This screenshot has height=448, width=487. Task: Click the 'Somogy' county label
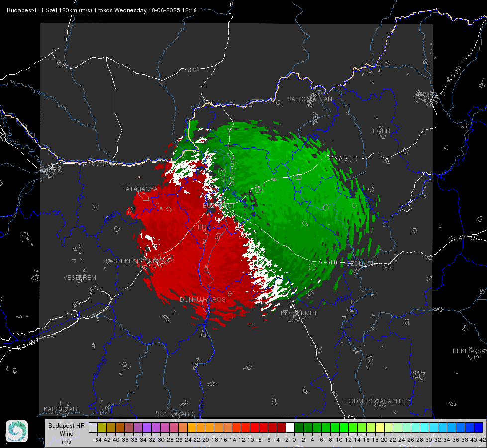[x=100, y=367]
